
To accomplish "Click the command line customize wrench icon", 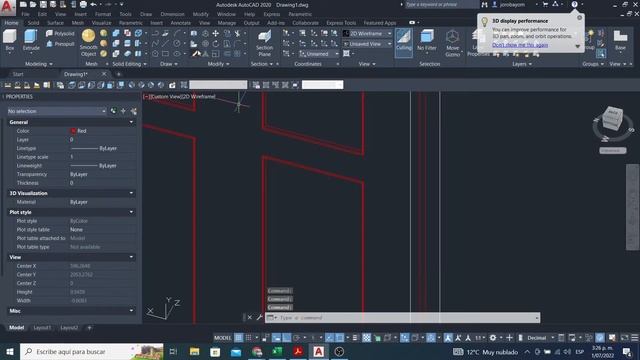I will pos(259,317).
